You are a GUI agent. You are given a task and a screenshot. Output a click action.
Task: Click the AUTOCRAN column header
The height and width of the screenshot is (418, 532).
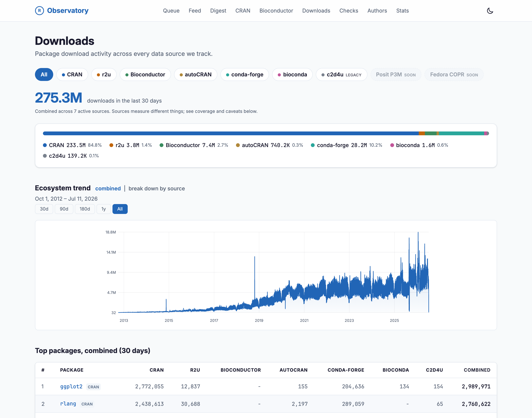click(293, 370)
